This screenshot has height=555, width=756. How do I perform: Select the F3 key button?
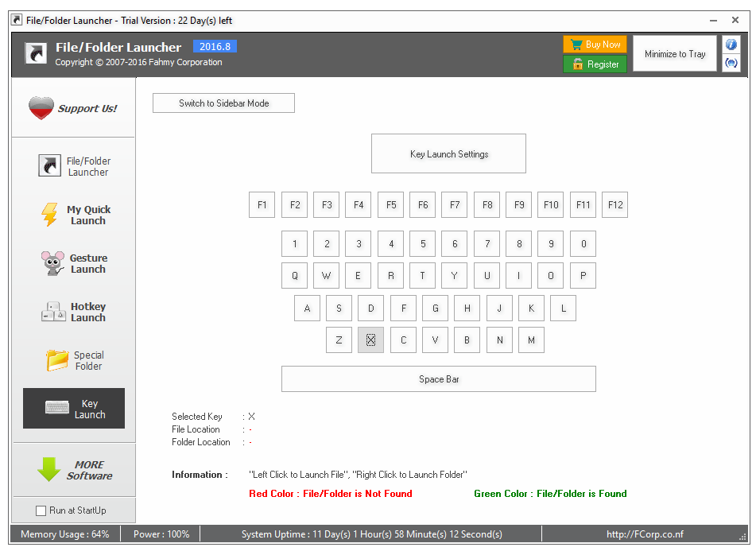coord(327,205)
